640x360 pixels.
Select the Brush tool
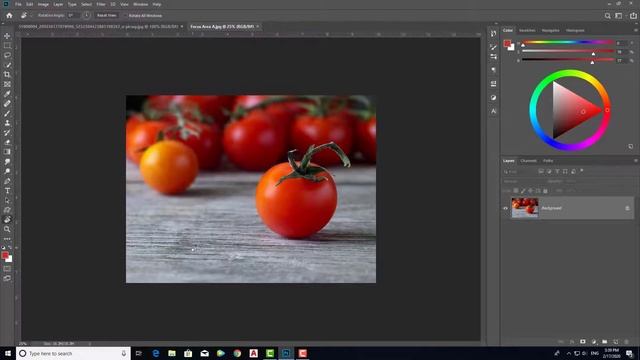tap(7, 113)
